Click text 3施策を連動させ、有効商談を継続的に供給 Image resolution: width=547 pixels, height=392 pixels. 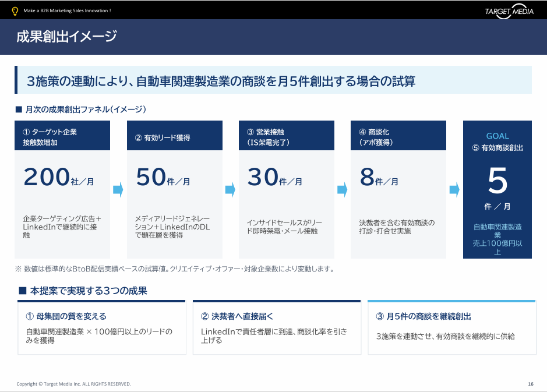(446, 336)
